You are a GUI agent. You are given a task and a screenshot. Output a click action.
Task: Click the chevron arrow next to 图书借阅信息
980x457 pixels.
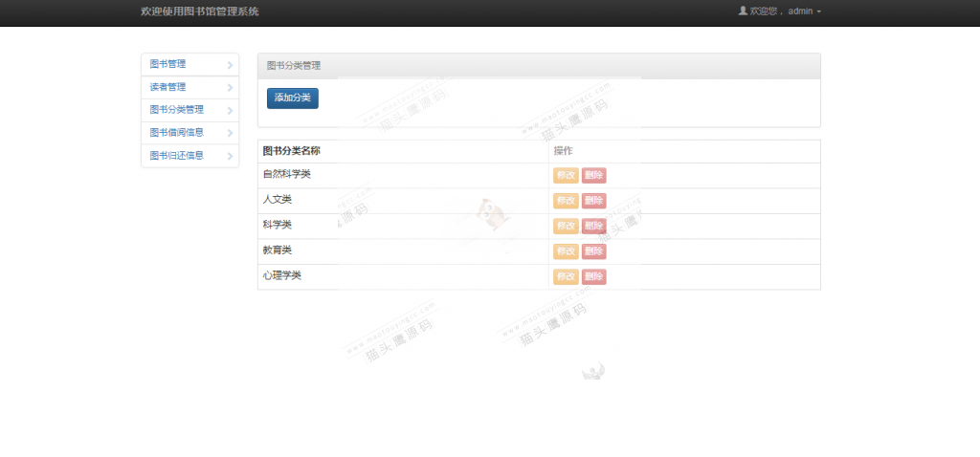pyautogui.click(x=230, y=133)
